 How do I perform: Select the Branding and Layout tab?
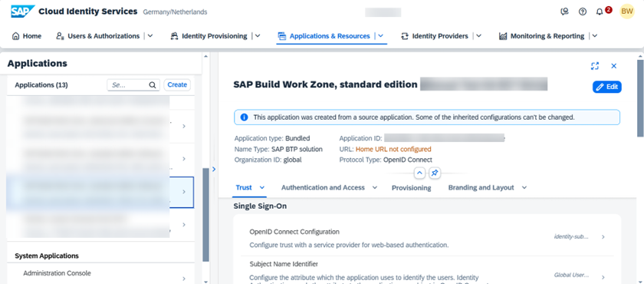tap(481, 187)
